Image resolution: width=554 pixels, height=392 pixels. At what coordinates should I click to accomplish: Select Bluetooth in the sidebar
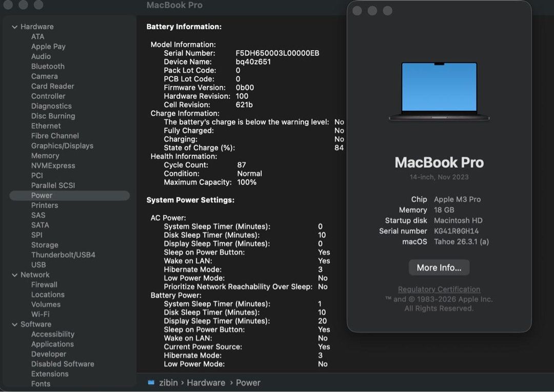point(48,66)
